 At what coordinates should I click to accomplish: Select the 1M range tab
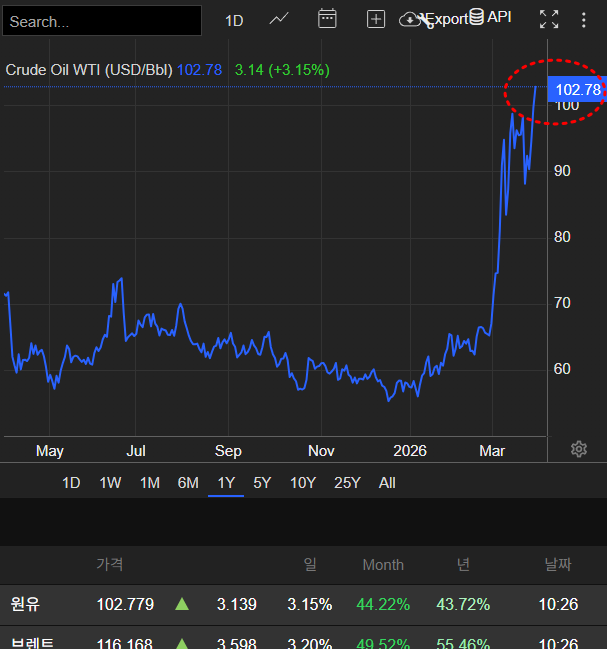tap(150, 483)
